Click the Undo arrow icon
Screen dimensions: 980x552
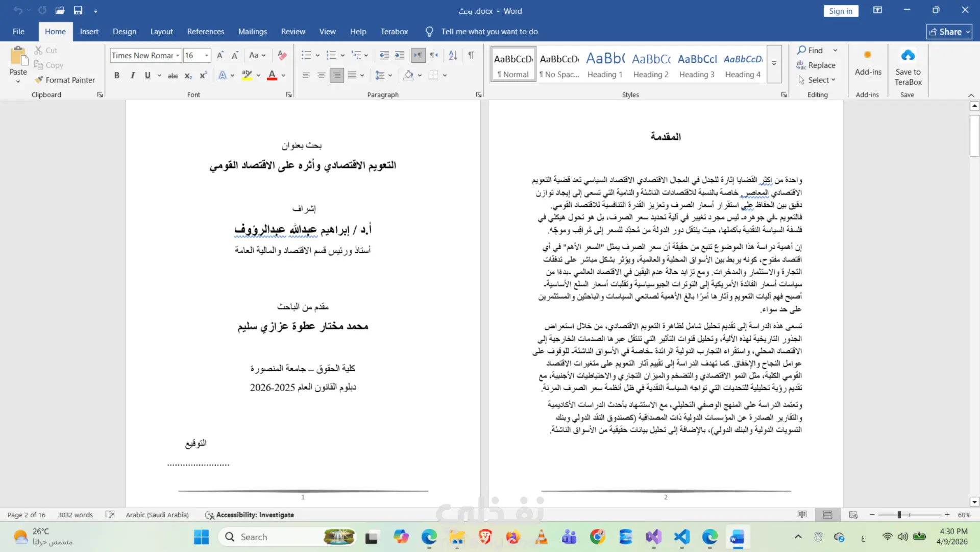[18, 10]
